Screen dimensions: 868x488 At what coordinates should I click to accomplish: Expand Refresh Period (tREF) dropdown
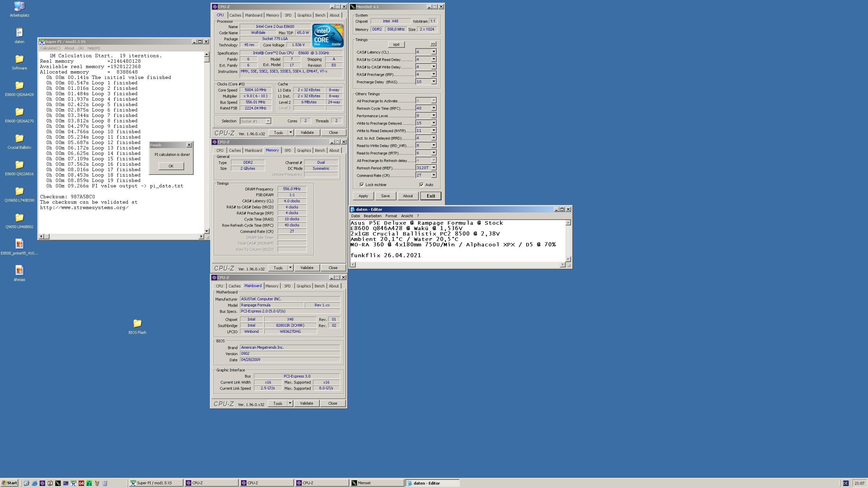[x=433, y=168]
